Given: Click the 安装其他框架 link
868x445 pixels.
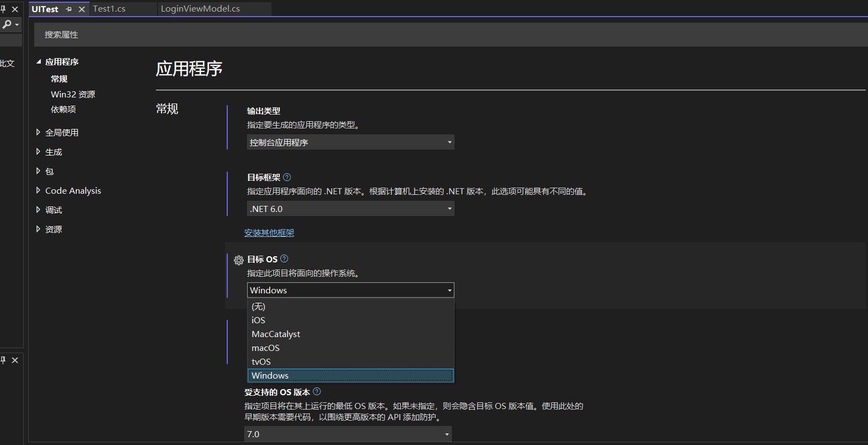Looking at the screenshot, I should [269, 233].
